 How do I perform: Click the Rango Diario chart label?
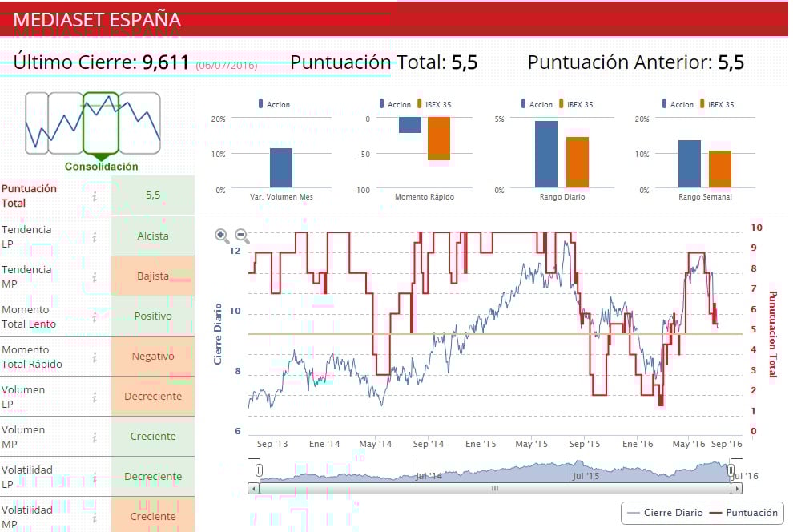pos(562,197)
